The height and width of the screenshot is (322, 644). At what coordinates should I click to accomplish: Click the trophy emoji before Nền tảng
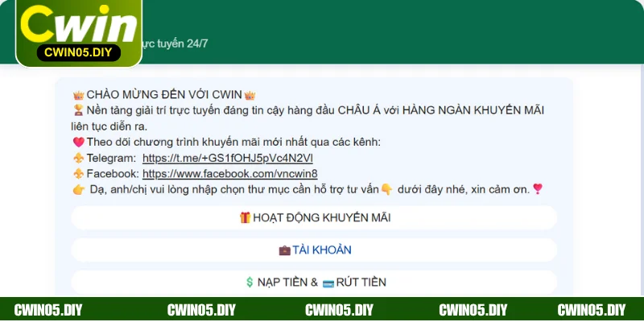(x=78, y=110)
